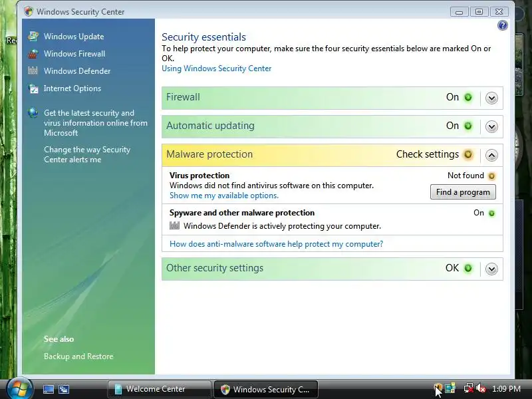
Task: Click Windows Security Center taskbar button
Action: click(266, 389)
